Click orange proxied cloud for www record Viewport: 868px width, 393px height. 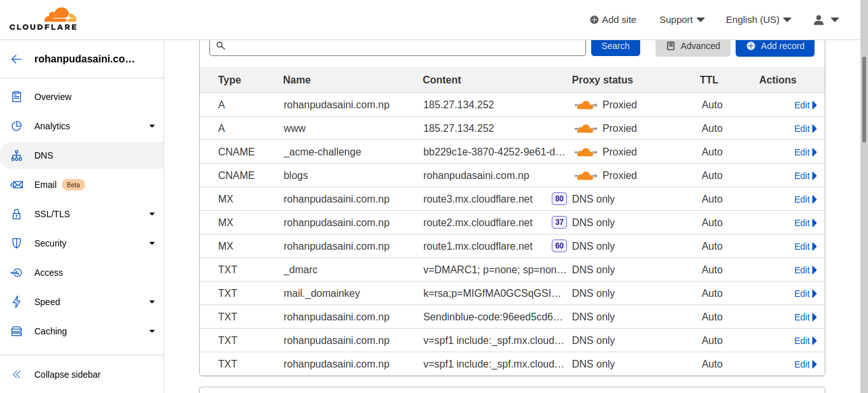585,129
